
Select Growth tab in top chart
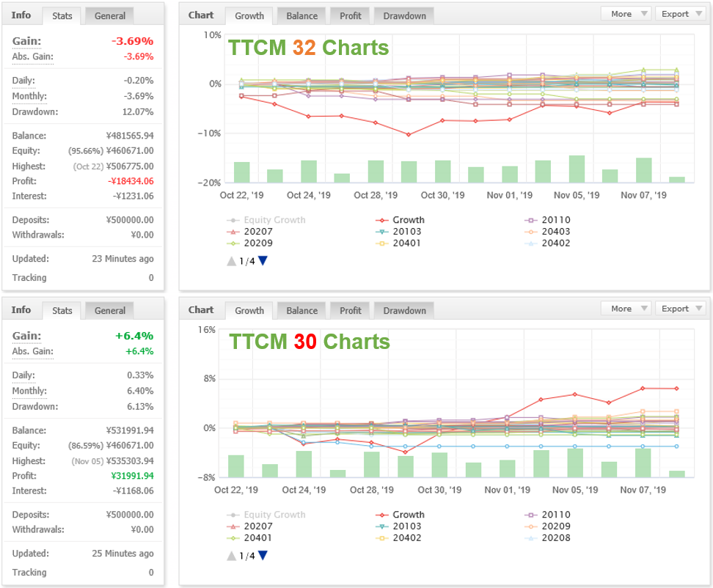[x=249, y=16]
